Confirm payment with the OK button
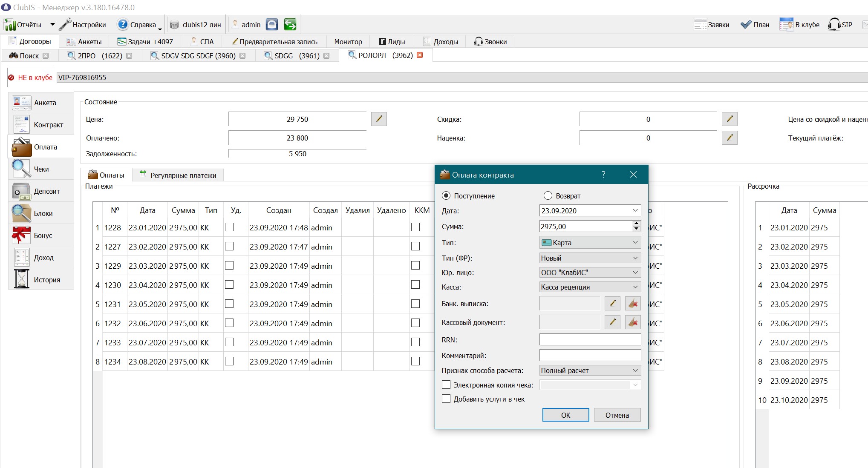Viewport: 868px width, 468px height. click(565, 415)
